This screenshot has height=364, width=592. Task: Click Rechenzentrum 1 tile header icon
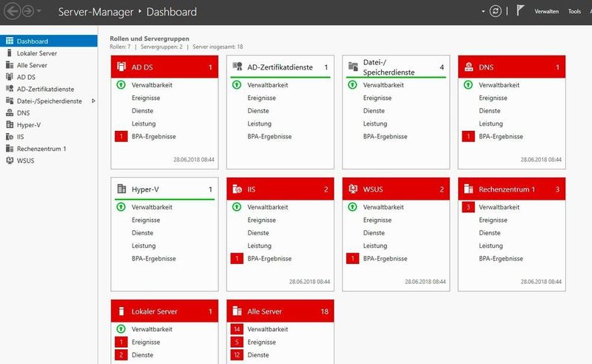coord(468,189)
